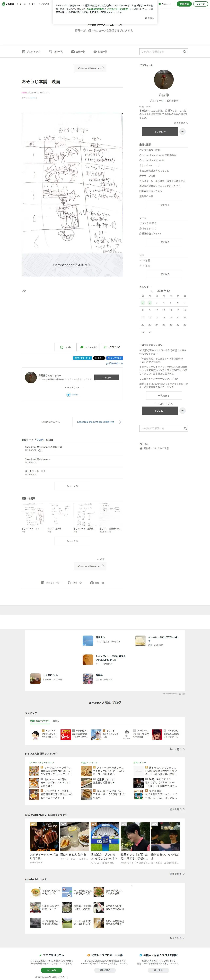Select 映画レビュージャンル ranking tab
Image resolution: width=210 pixels, height=980 pixels.
point(40,721)
